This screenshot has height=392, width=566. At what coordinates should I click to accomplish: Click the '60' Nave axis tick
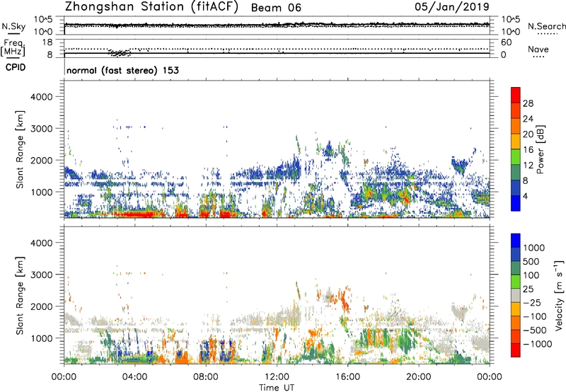[507, 42]
